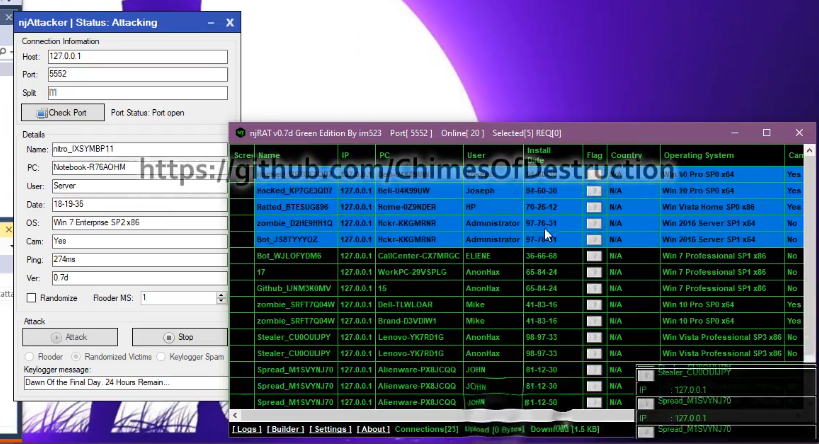Select the Github_IJNM3K0MV victim name
The image size is (819, 444).
click(294, 288)
